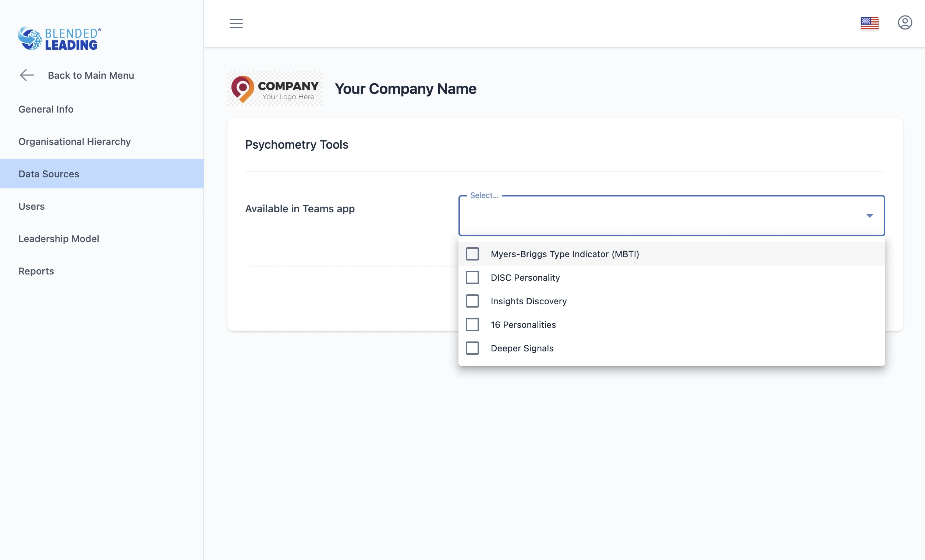Image resolution: width=925 pixels, height=560 pixels.
Task: Collapse the Select dropdown arrow
Action: click(869, 216)
